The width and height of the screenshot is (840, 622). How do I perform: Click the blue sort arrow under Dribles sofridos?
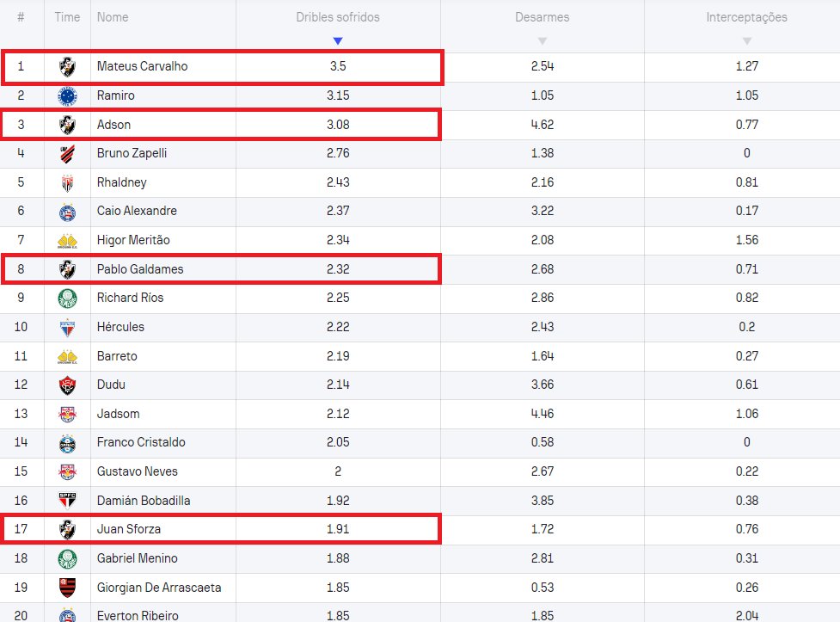tap(338, 41)
